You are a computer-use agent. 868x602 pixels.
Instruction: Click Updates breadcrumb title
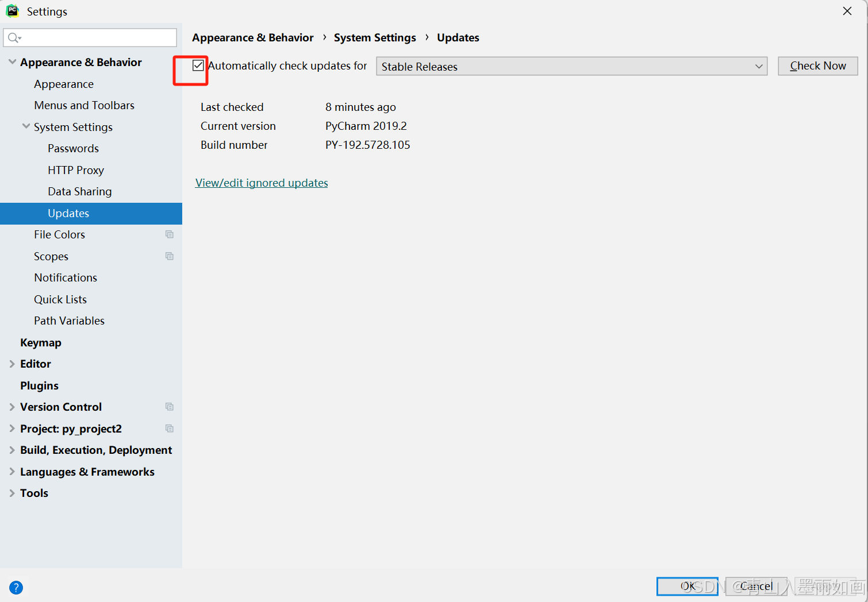coord(458,37)
